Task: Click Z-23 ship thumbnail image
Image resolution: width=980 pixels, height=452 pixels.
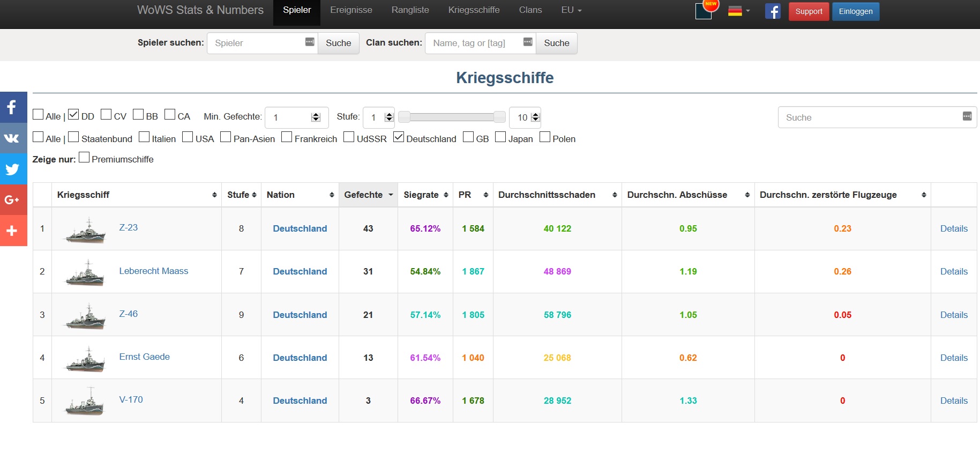Action: point(85,230)
